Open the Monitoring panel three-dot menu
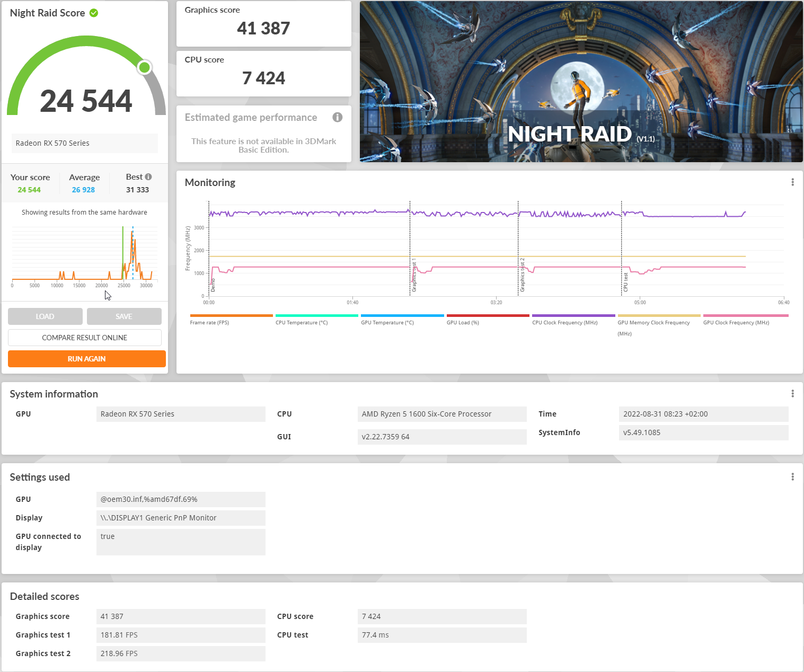The height and width of the screenshot is (672, 804). (792, 182)
